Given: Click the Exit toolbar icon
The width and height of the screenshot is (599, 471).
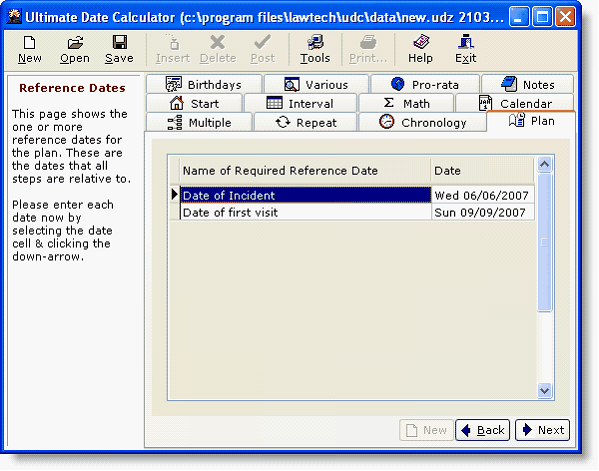Looking at the screenshot, I should (466, 49).
